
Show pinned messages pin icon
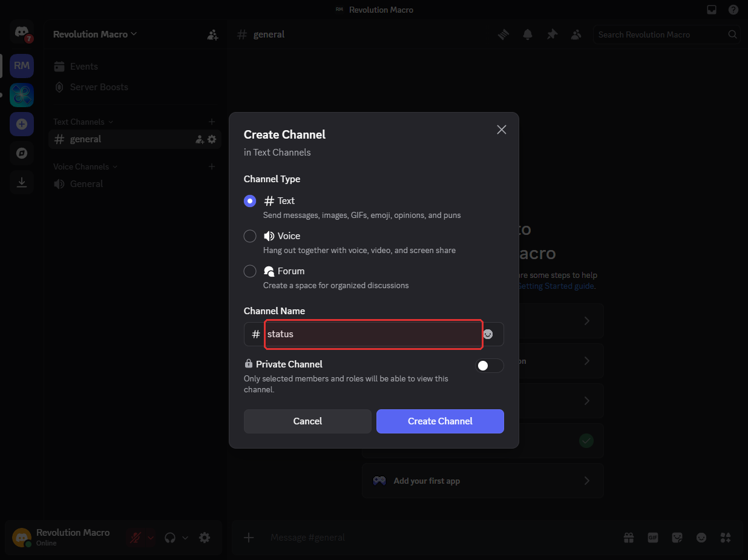[x=552, y=35]
